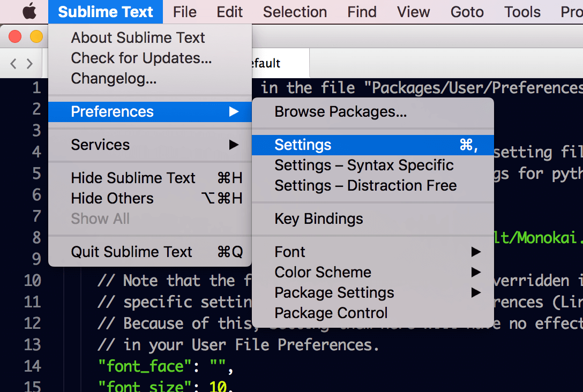583x392 pixels.
Task: Open Settings – Syntax Specific
Action: [372, 165]
